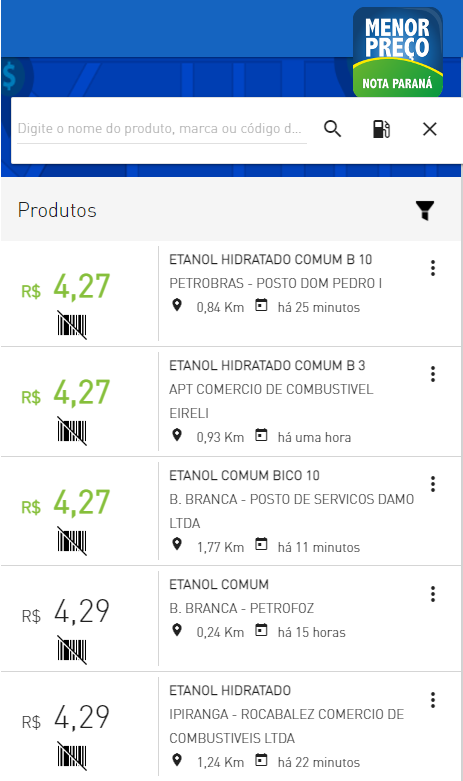Image resolution: width=463 pixels, height=781 pixels.
Task: Open ETANOL COMUM BICO 10 listing
Action: (x=244, y=476)
